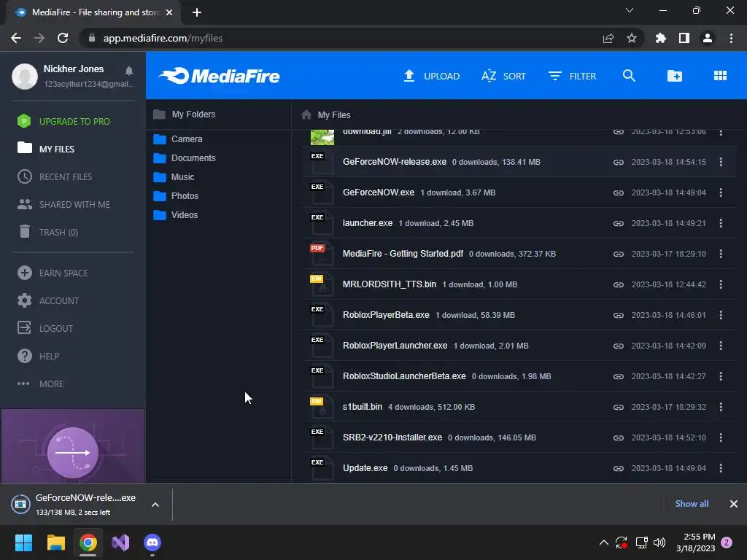Click the EXE icon of Update.exe
Image resolution: width=747 pixels, height=560 pixels.
tap(322, 468)
